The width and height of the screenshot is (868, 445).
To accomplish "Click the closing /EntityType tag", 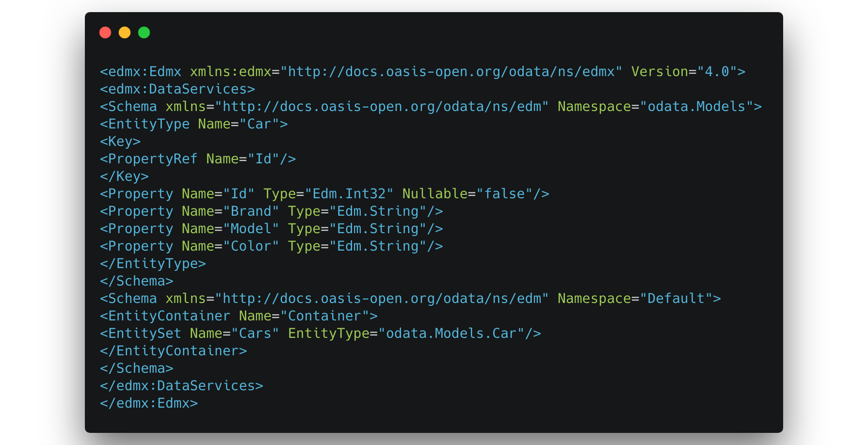I will click(153, 264).
